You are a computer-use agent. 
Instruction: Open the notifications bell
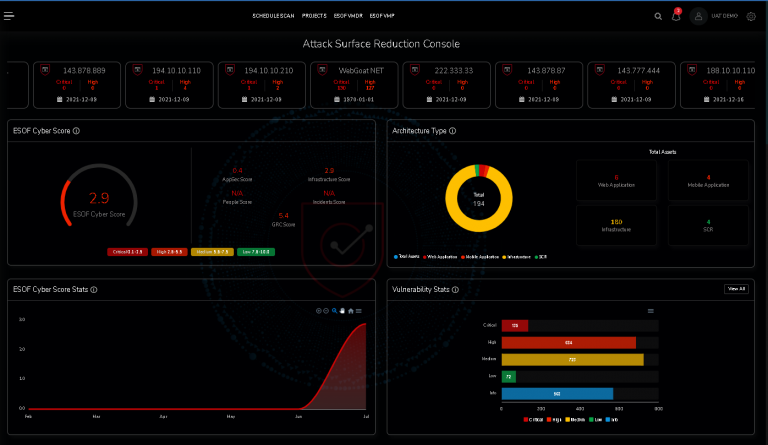(x=676, y=16)
